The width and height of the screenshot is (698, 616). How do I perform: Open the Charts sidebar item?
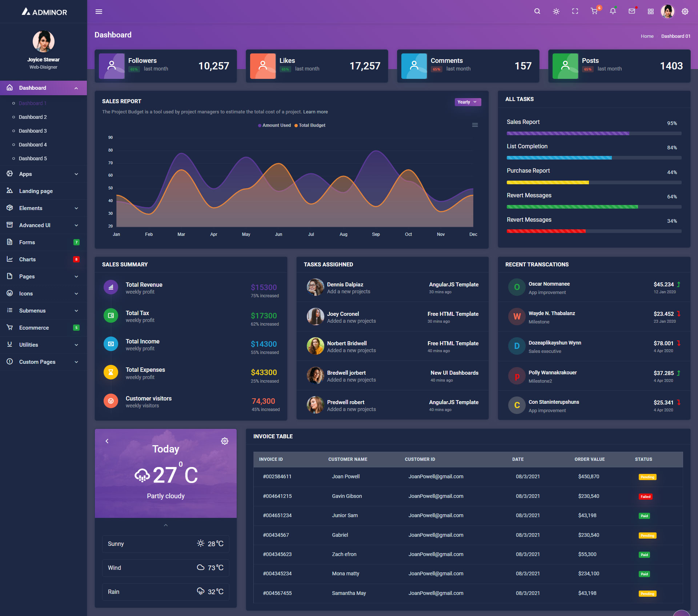(x=27, y=259)
